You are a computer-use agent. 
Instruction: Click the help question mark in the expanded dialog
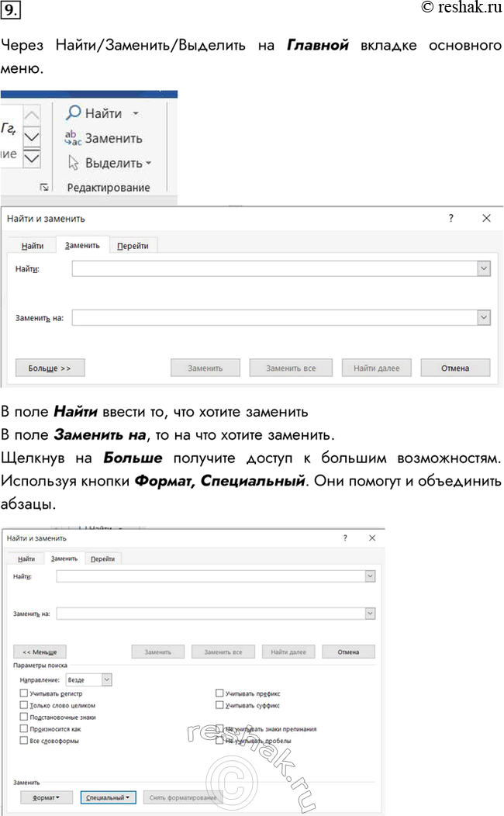click(345, 538)
